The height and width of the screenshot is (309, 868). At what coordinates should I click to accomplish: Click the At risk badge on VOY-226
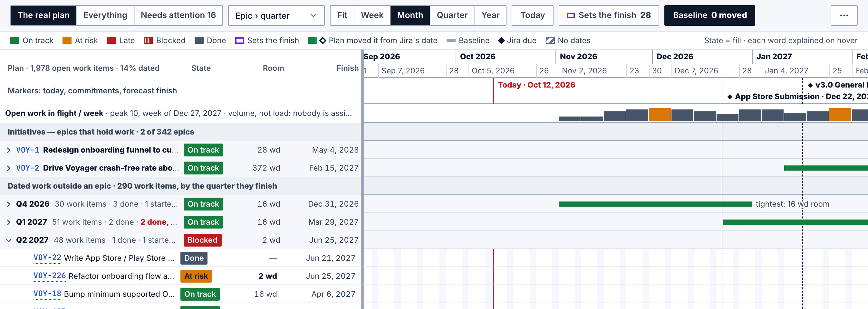[196, 276]
